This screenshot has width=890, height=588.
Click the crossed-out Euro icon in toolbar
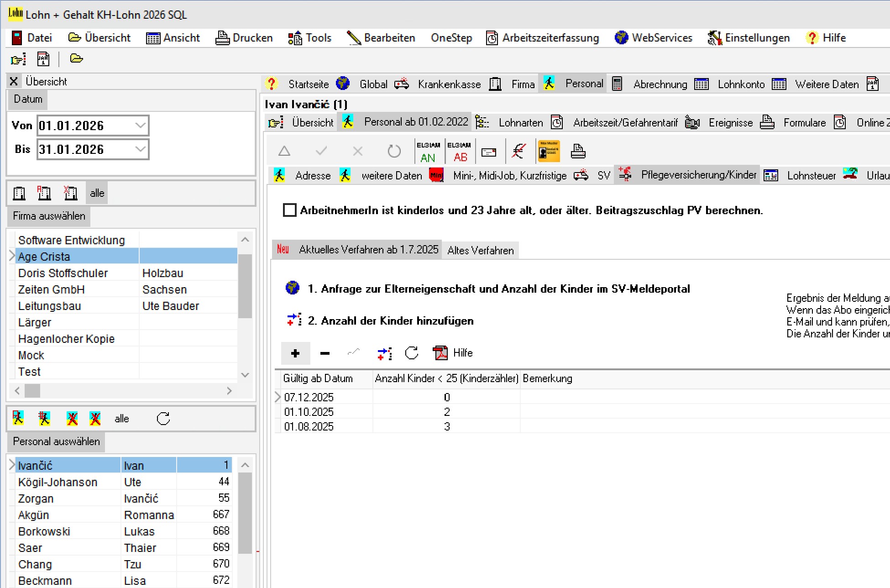click(518, 152)
